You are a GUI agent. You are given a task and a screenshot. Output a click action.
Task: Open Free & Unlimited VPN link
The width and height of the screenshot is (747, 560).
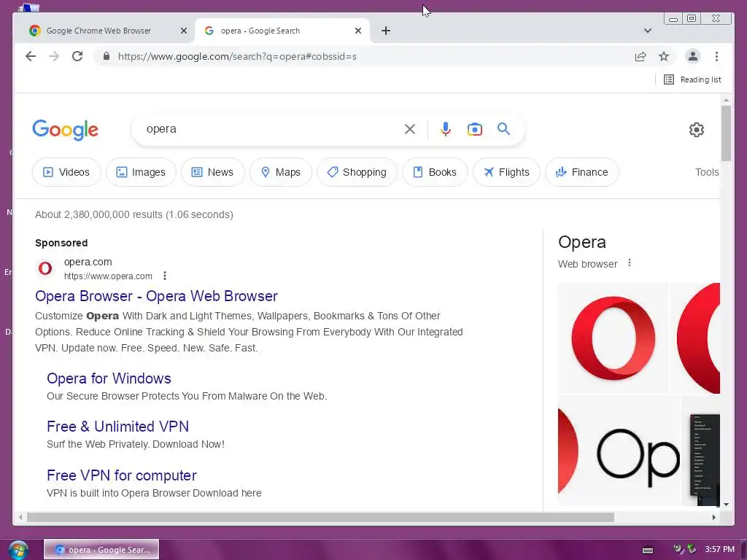click(117, 426)
